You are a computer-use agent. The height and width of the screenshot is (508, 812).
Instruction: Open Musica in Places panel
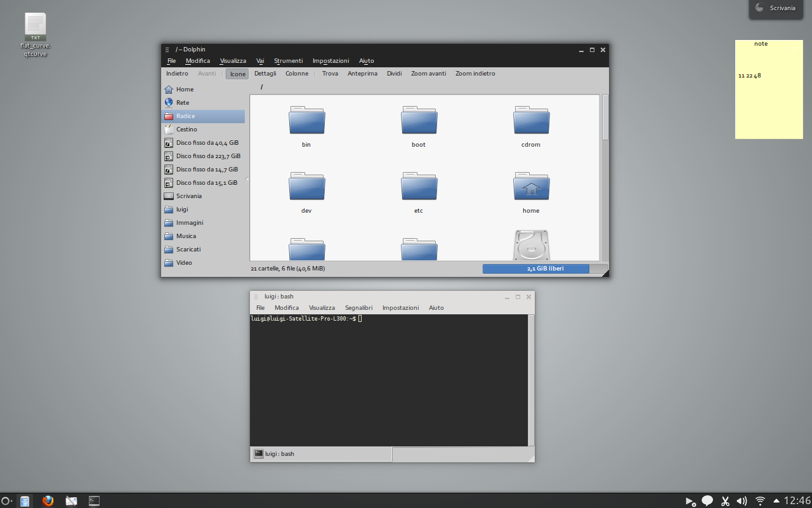203,236
